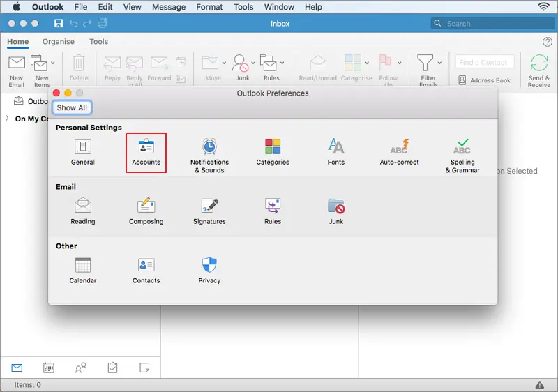Open the Window menu

(x=279, y=7)
